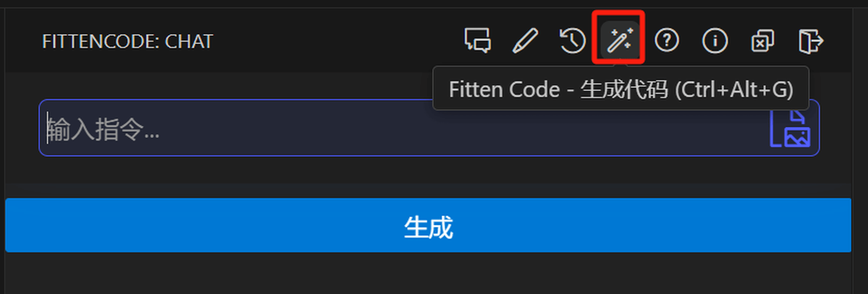The width and height of the screenshot is (868, 294).
Task: Open help via the question mark icon
Action: tap(667, 40)
